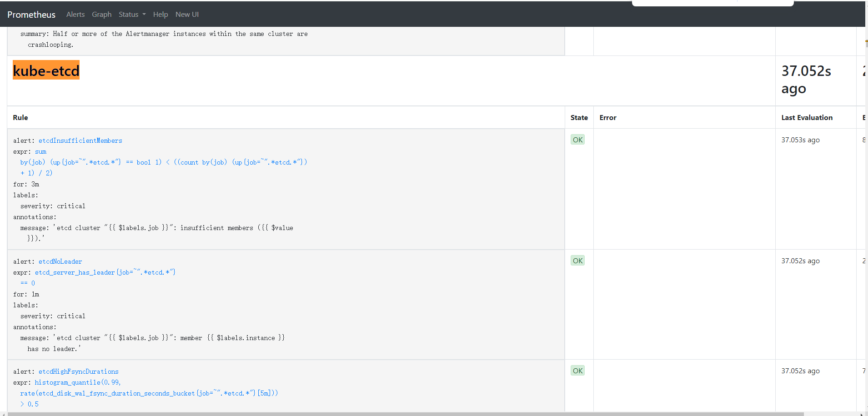
Task: Open the etcdHighFsyncDurations alert link
Action: (x=78, y=371)
